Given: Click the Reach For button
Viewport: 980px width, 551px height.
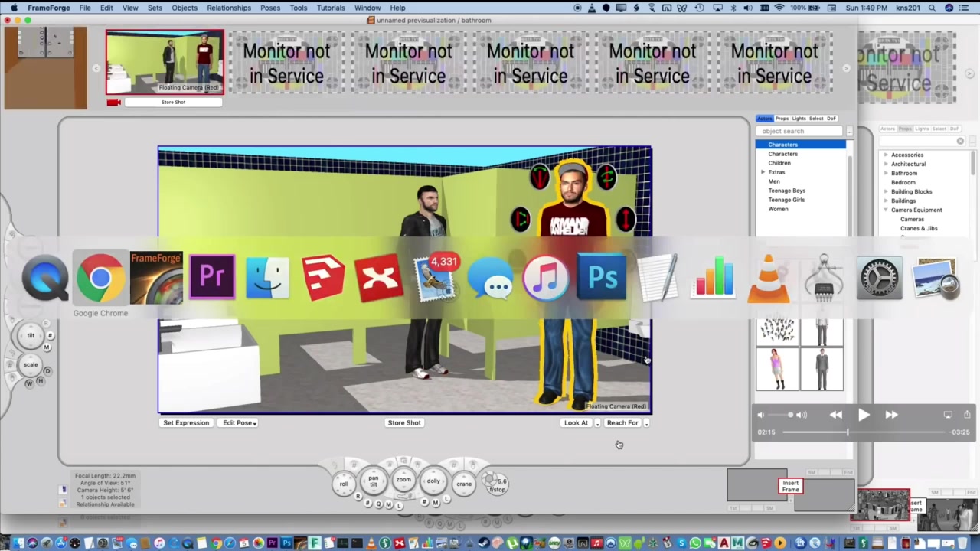Looking at the screenshot, I should click(622, 422).
